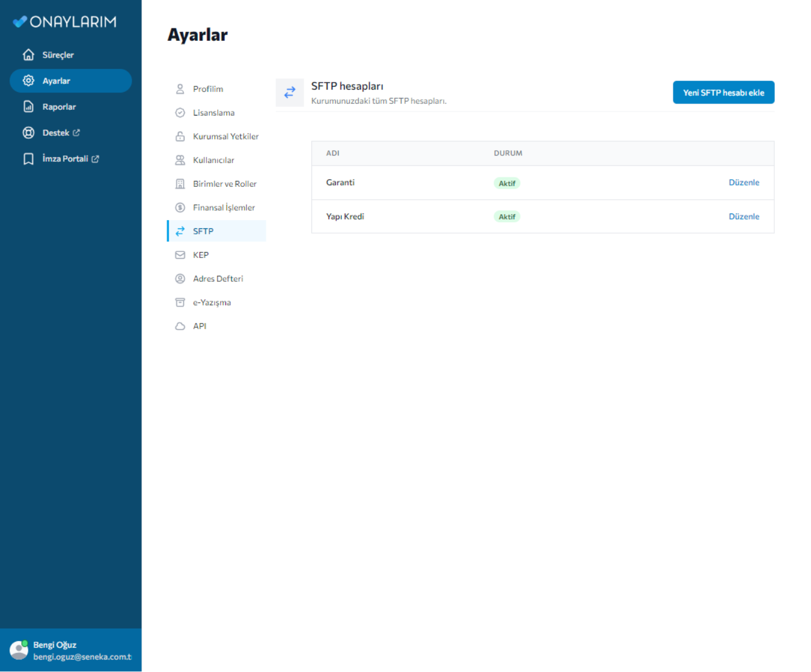Click the archive box icon for e-Yazışma
Image resolution: width=811 pixels, height=672 pixels.
pyautogui.click(x=180, y=302)
